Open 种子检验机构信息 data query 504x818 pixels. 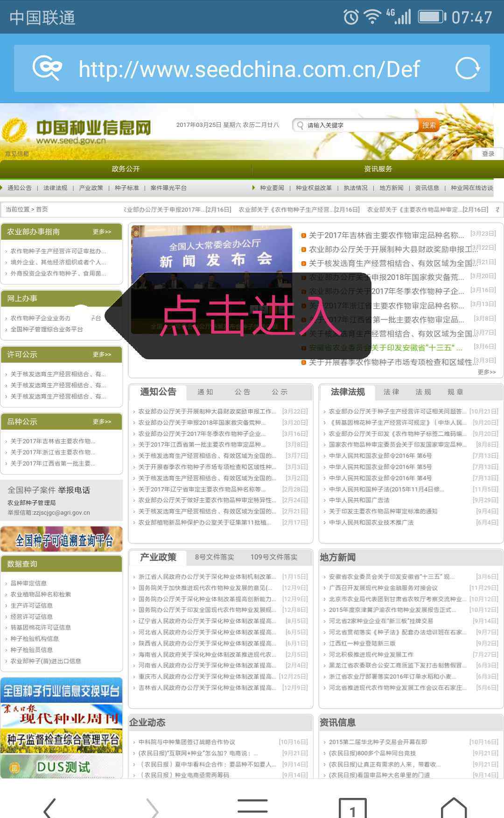click(35, 639)
